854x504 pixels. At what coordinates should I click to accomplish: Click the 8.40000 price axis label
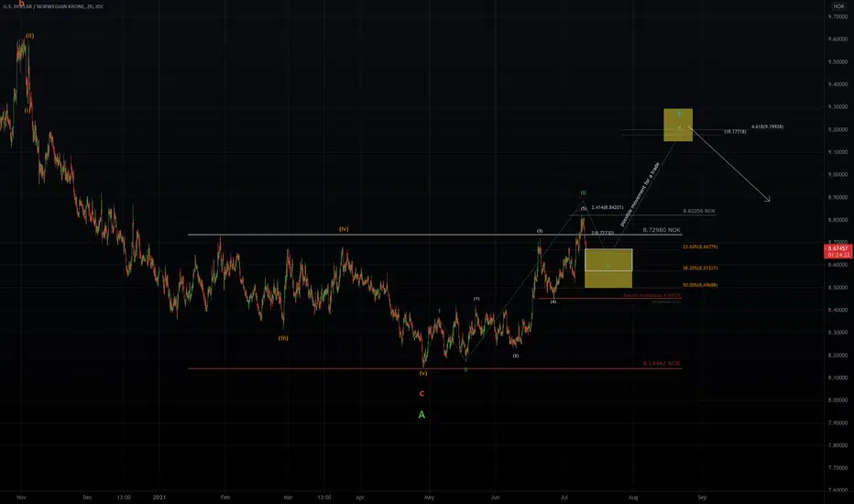pos(838,310)
